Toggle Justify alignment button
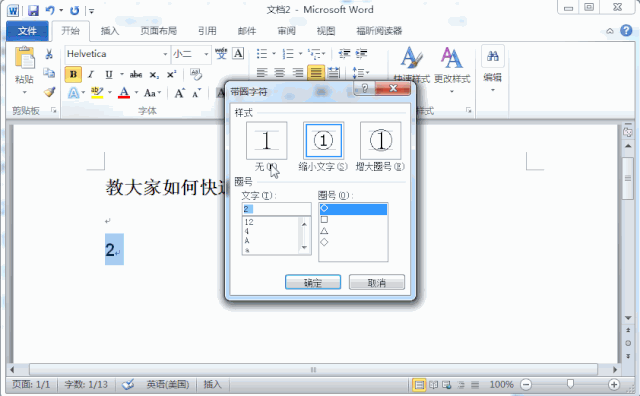The width and height of the screenshot is (640, 396). (316, 73)
